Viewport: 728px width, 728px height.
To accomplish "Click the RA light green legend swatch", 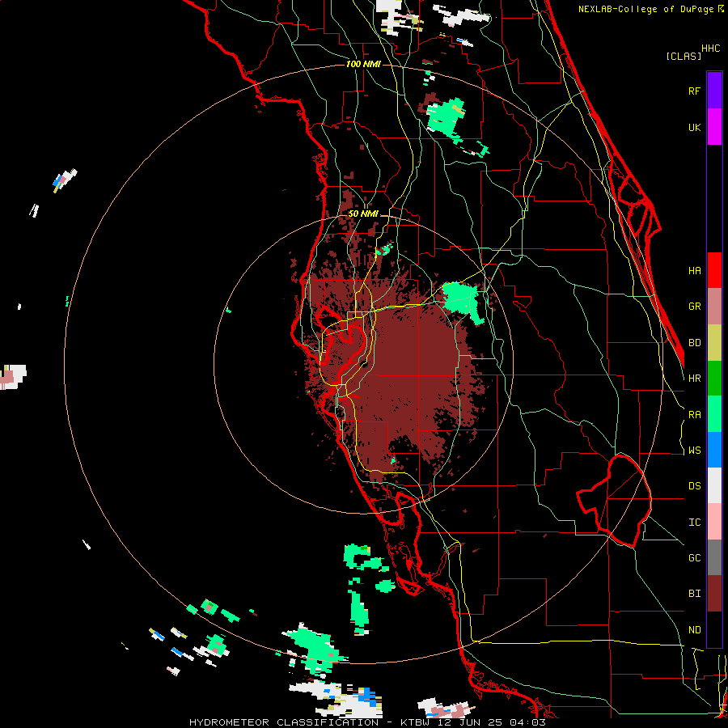I will [714, 414].
